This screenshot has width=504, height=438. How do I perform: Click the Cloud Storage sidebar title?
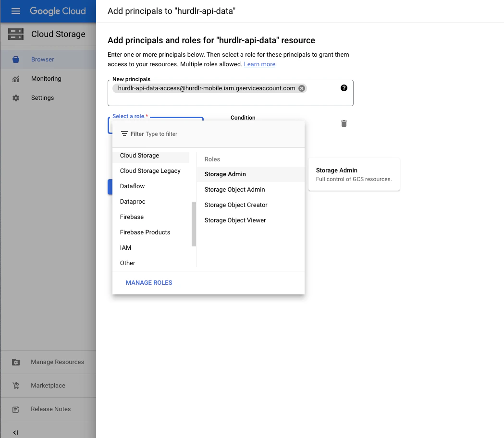coord(58,34)
